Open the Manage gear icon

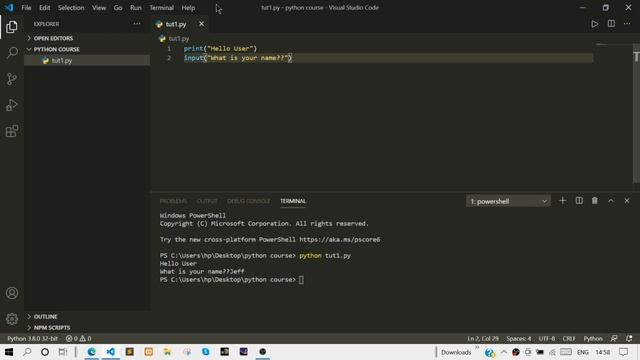click(12, 319)
